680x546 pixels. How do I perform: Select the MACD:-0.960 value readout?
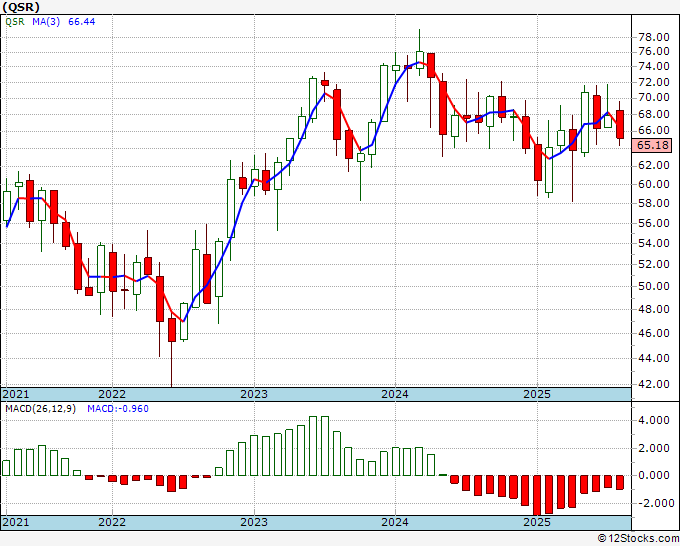[x=118, y=409]
